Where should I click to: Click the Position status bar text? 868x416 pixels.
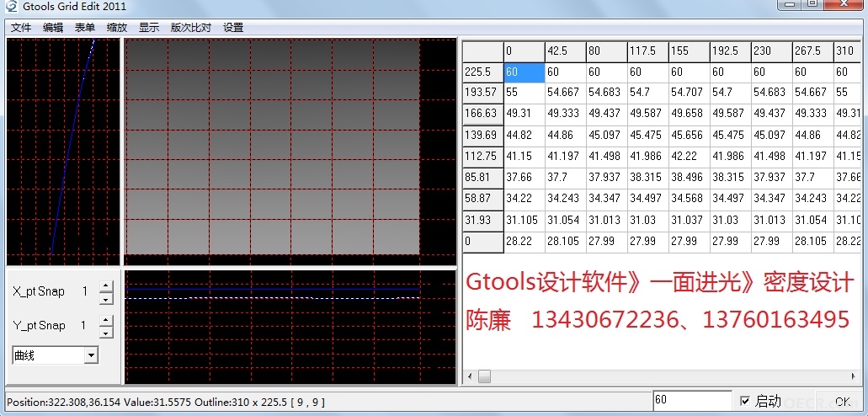pyautogui.click(x=166, y=402)
